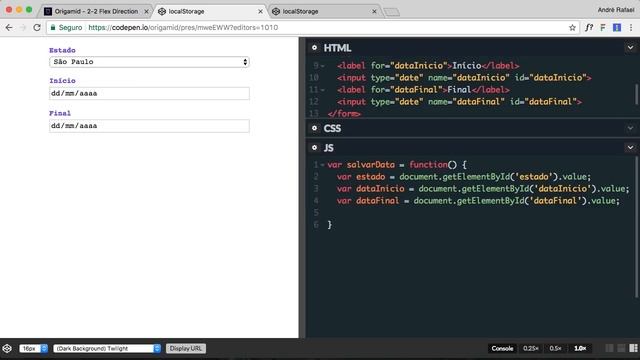Click the Início label
Screen dimensions: 640x360
(62, 81)
